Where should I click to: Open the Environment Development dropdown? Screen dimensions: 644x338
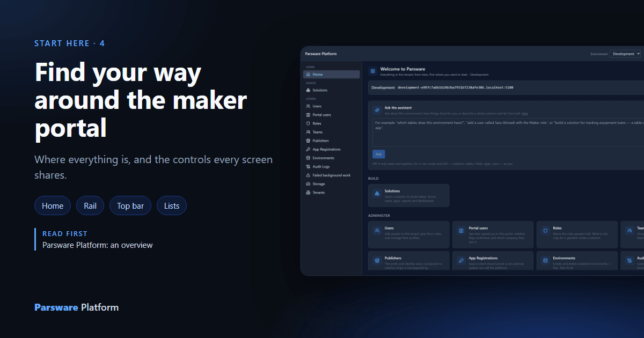click(x=625, y=54)
